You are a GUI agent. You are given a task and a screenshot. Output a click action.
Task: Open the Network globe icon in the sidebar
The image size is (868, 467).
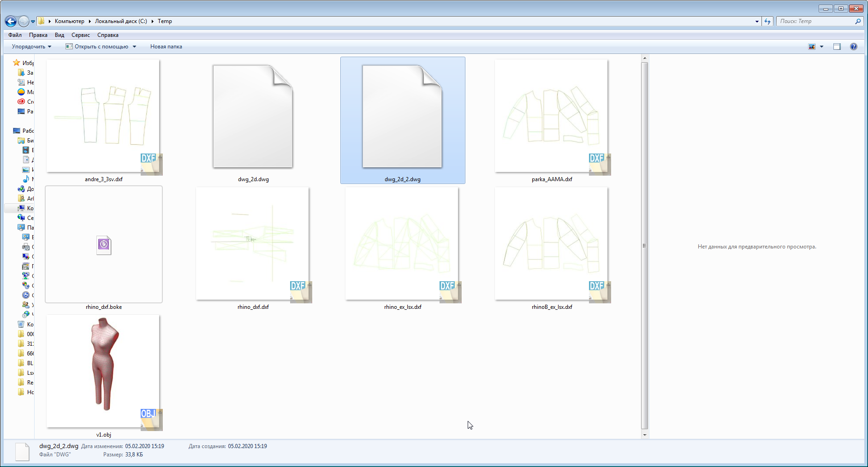(x=21, y=218)
